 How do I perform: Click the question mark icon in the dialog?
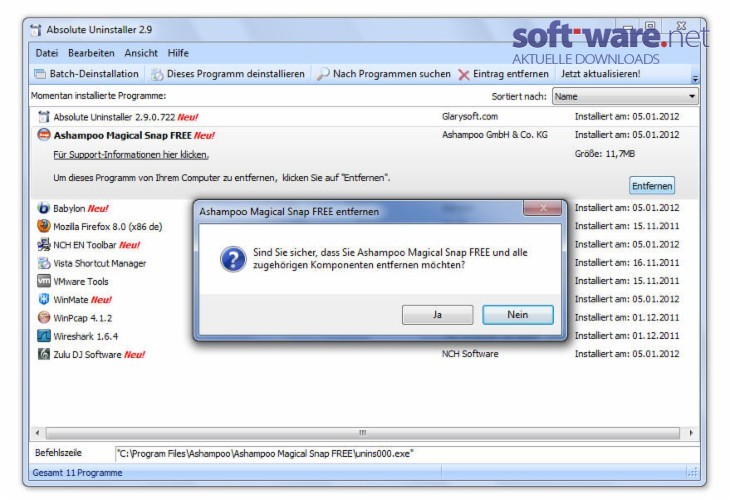(x=233, y=259)
